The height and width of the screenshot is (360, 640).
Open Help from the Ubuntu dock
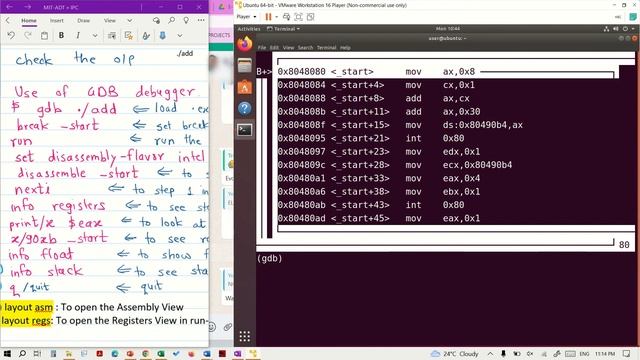(x=244, y=109)
